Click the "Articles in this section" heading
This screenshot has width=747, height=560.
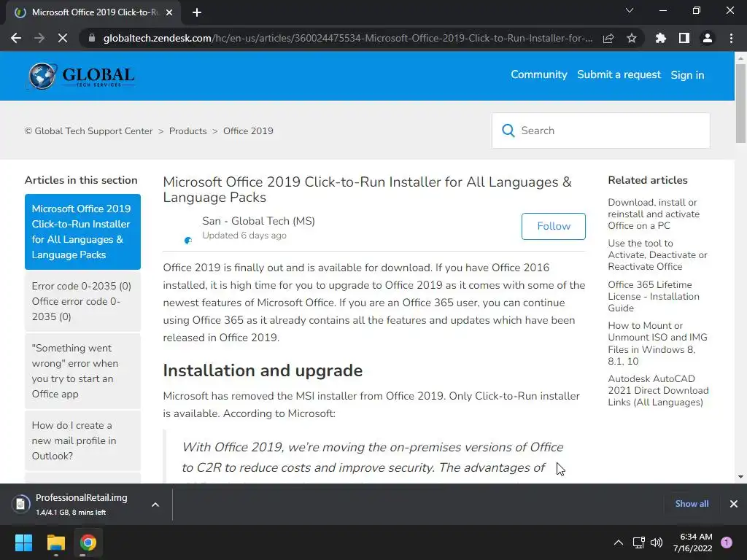click(x=81, y=180)
